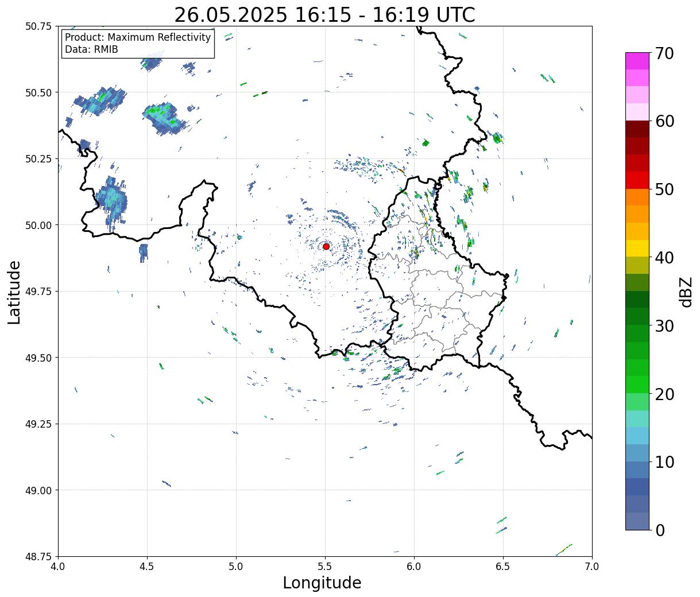Click the 6.0 longitude tick label
The height and width of the screenshot is (597, 700).
414,567
